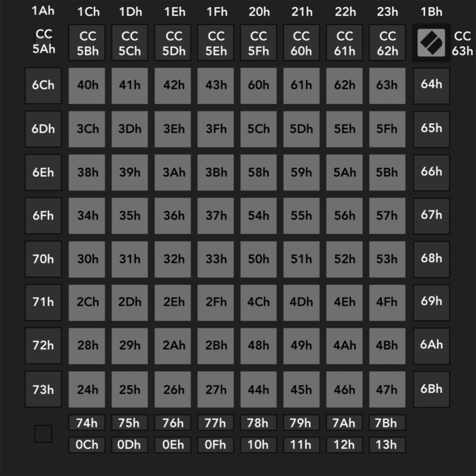Click the bottom button labeled 74h
The width and height of the screenshot is (476, 476).
coord(87,423)
